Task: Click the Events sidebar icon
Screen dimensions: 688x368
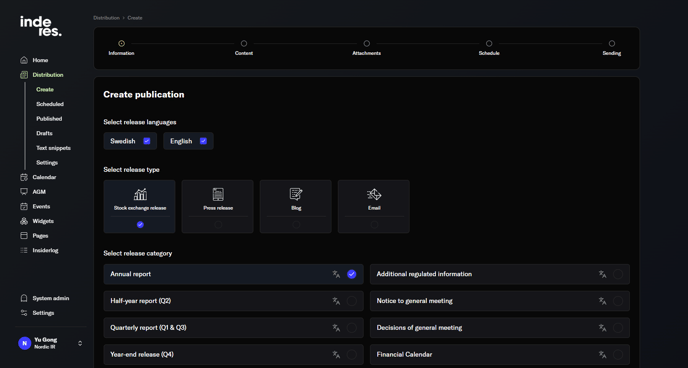Action: point(24,207)
